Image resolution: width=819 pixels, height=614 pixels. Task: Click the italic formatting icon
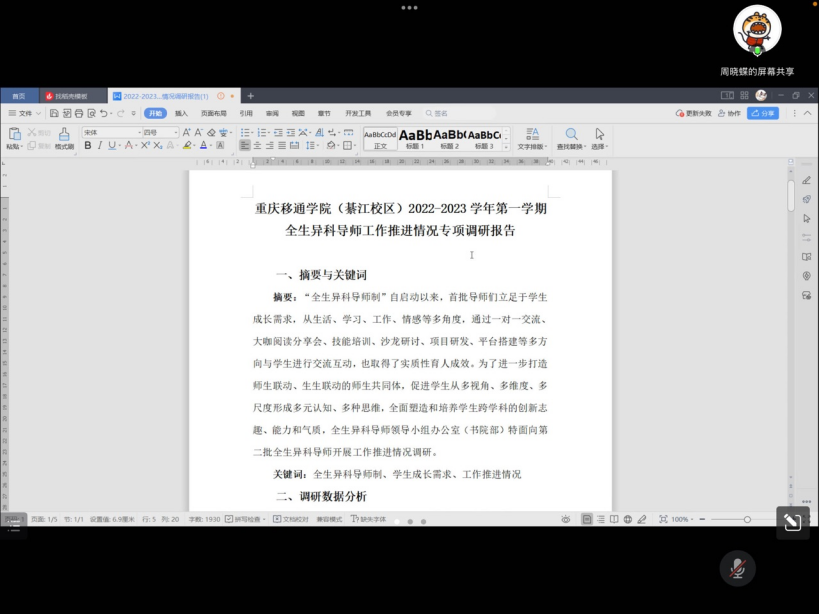click(x=99, y=146)
